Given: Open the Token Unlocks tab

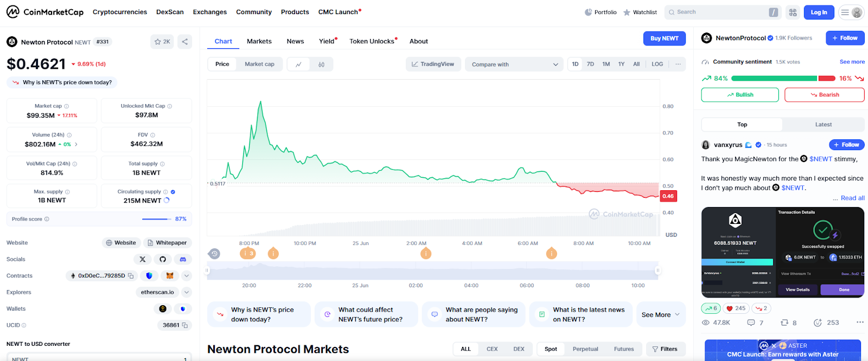Looking at the screenshot, I should (373, 41).
